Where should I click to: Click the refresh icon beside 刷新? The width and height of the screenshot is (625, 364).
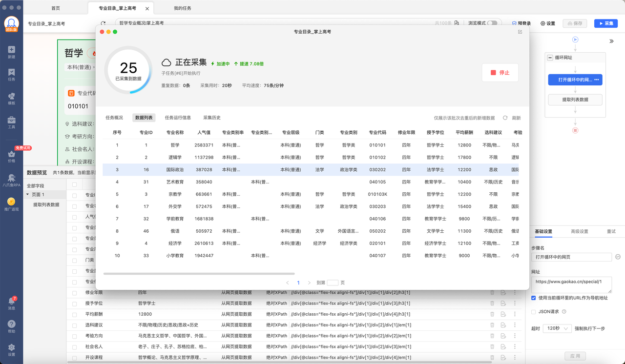point(505,118)
